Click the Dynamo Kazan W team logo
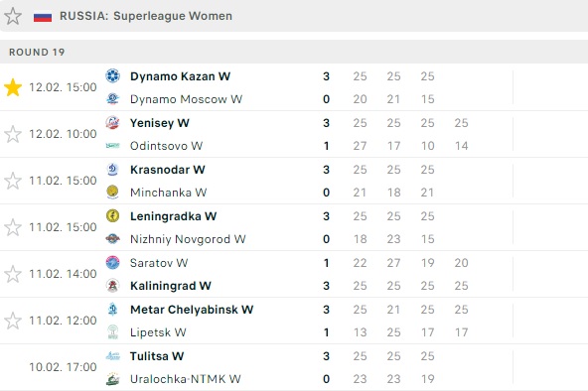588x391 pixels. tap(112, 75)
